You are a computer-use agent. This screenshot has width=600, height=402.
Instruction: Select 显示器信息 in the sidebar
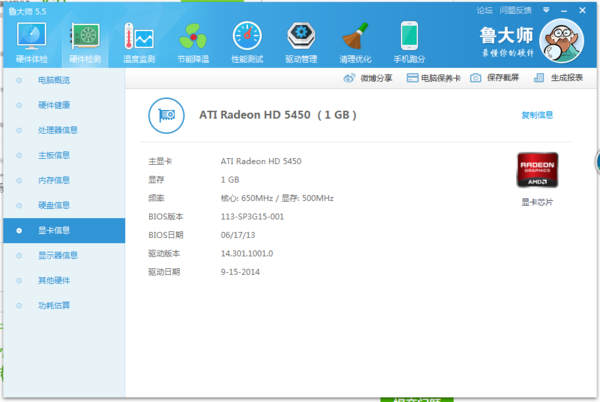coord(64,256)
